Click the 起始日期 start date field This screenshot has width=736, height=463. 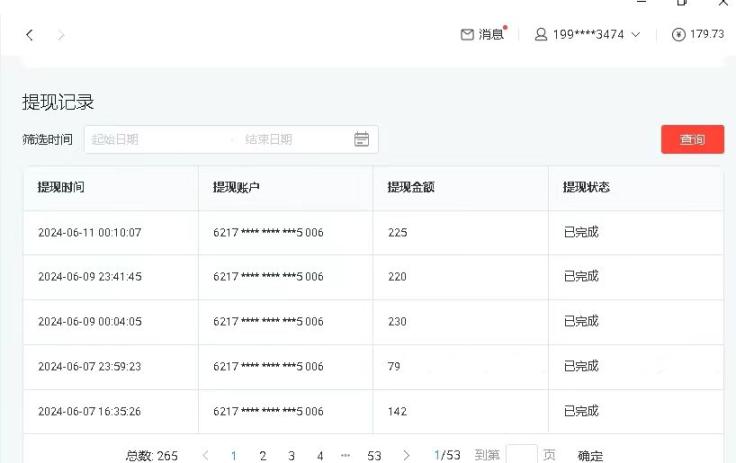click(x=150, y=139)
